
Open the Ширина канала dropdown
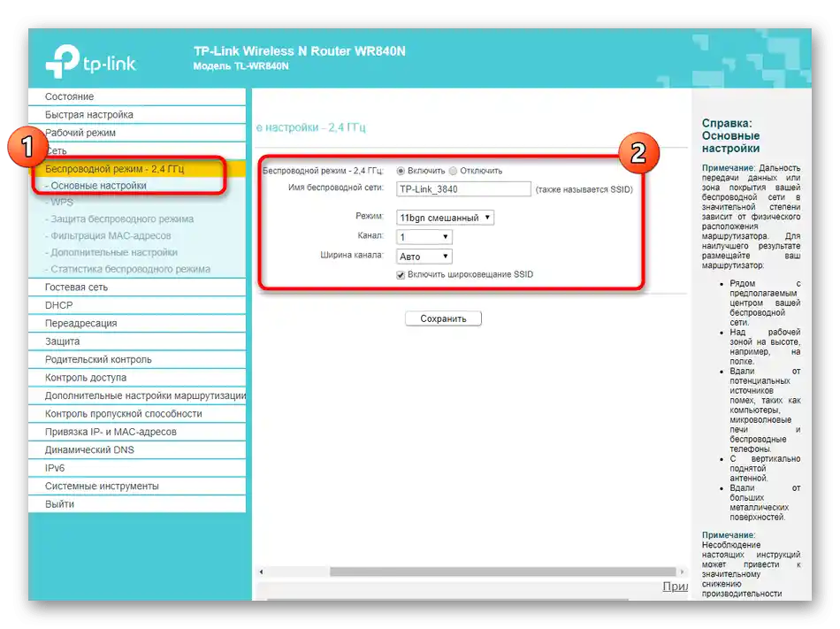coord(424,257)
